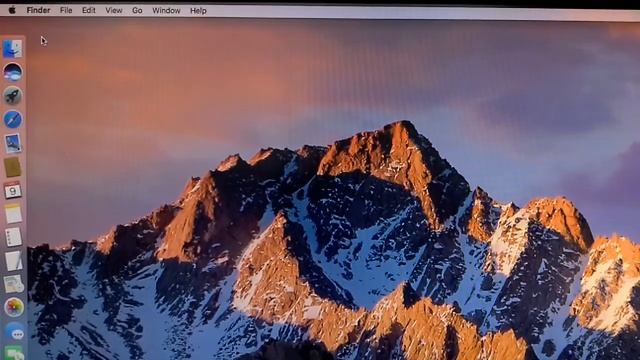The image size is (640, 360).
Task: Open the Mail stamp icon
Action: click(13, 143)
